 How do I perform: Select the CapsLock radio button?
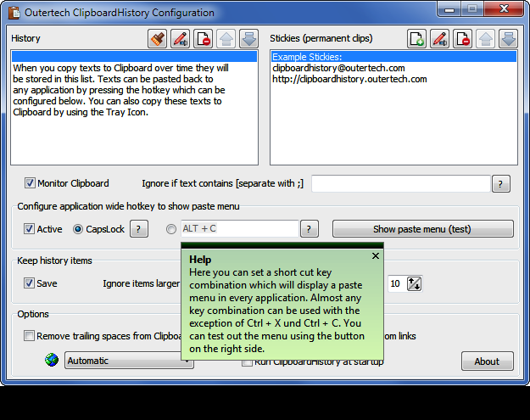78,229
